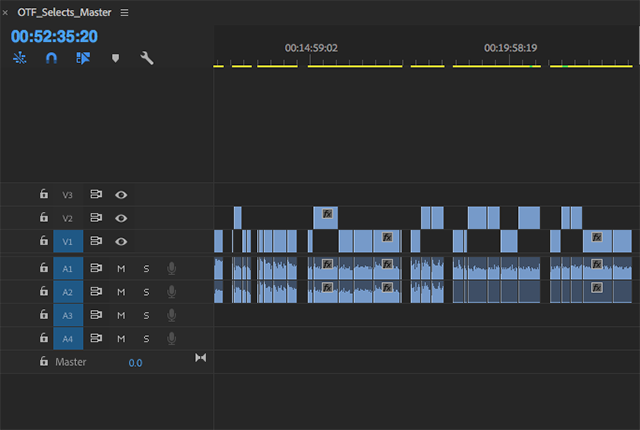Click the Insert/Overwrite sequences as nests icon
640x430 pixels.
20,59
